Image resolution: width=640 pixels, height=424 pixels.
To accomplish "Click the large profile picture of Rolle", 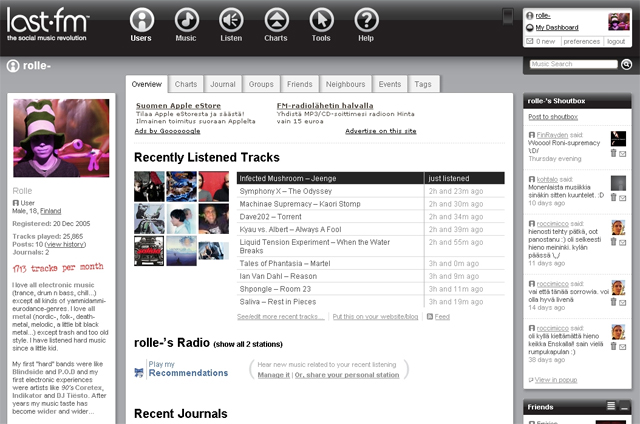I will (x=61, y=138).
